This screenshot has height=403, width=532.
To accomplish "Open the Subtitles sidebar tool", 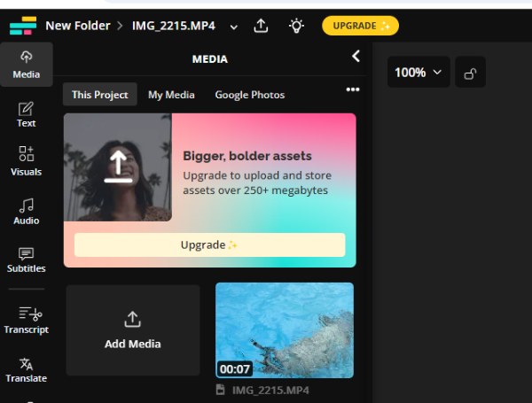I will coord(26,260).
